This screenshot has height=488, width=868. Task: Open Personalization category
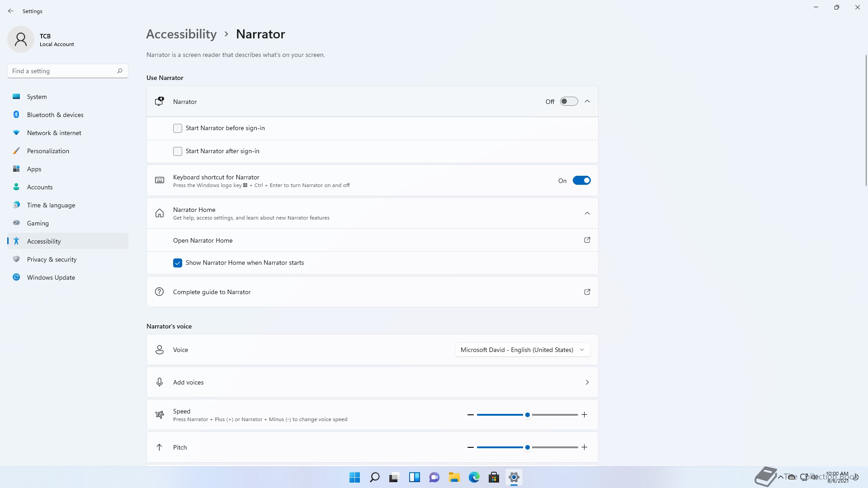(68, 151)
